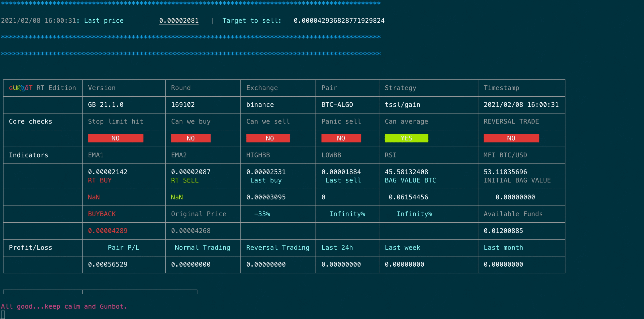Click the Gunbot RT Edition logo text
The width and height of the screenshot is (644, 319).
42,88
